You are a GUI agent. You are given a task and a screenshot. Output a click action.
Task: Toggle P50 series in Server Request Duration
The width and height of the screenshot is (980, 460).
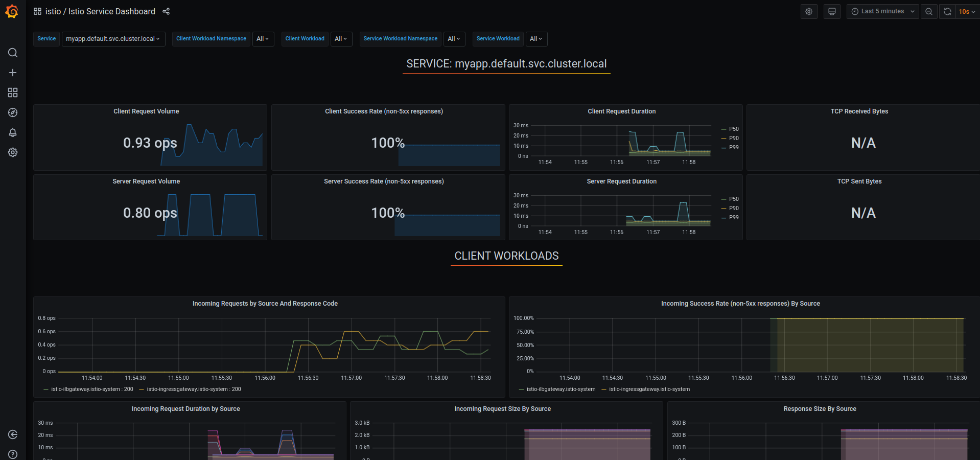(734, 199)
